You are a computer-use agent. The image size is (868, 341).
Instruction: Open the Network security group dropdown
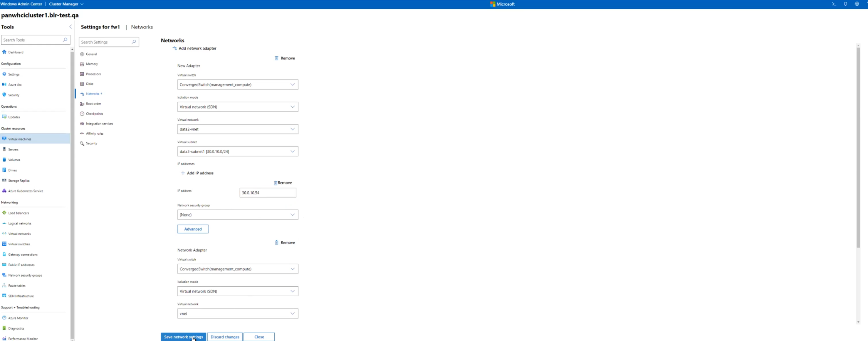(x=238, y=215)
